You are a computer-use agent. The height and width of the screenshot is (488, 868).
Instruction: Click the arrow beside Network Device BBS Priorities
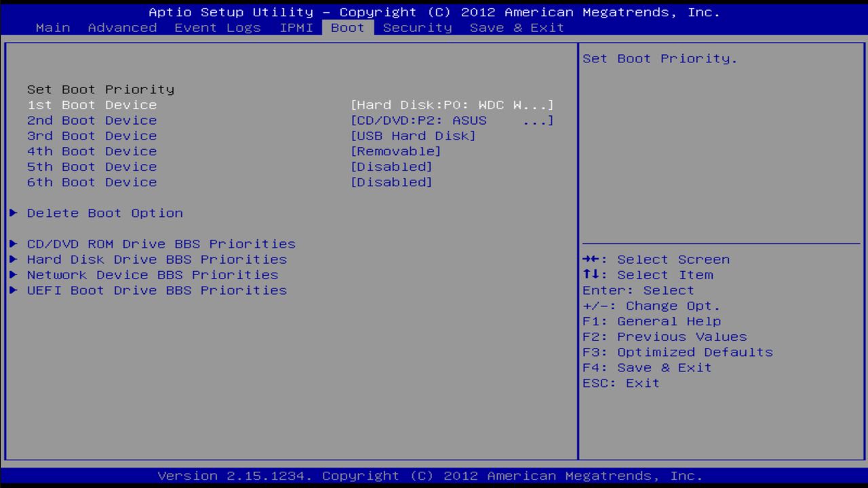coord(14,274)
